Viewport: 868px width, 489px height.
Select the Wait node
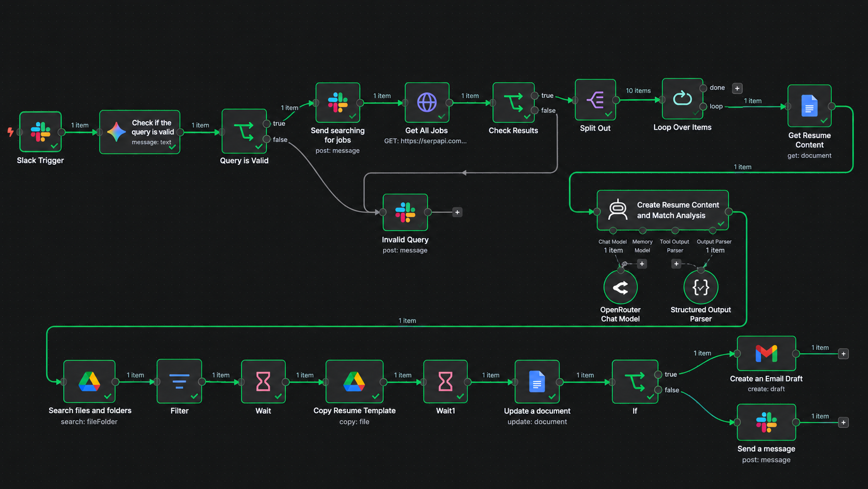(x=263, y=381)
